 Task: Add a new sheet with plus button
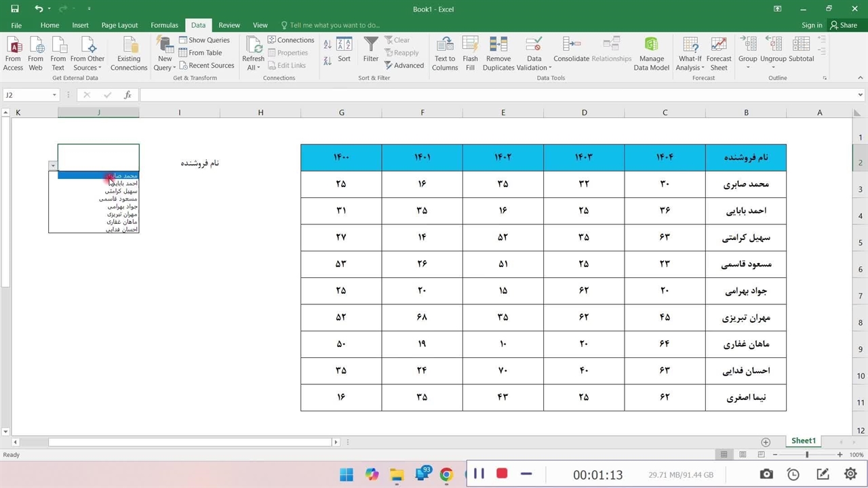click(x=766, y=442)
